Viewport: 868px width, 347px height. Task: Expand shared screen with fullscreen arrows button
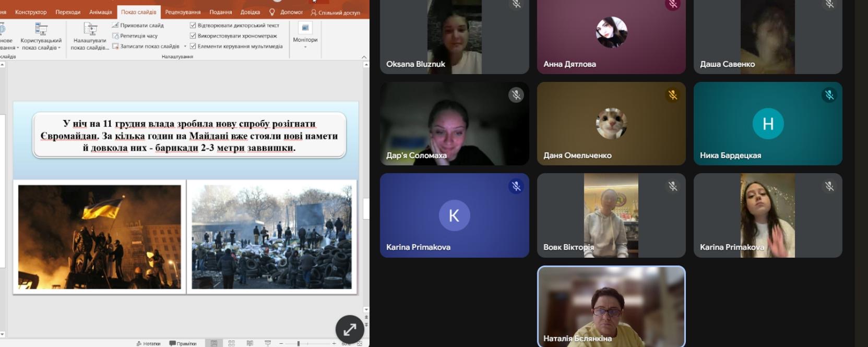[349, 329]
